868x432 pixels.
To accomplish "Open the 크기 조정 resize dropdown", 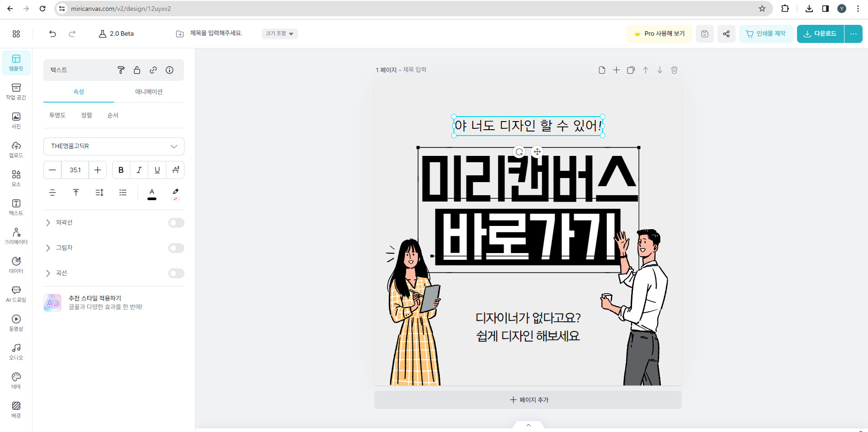I will pyautogui.click(x=279, y=33).
